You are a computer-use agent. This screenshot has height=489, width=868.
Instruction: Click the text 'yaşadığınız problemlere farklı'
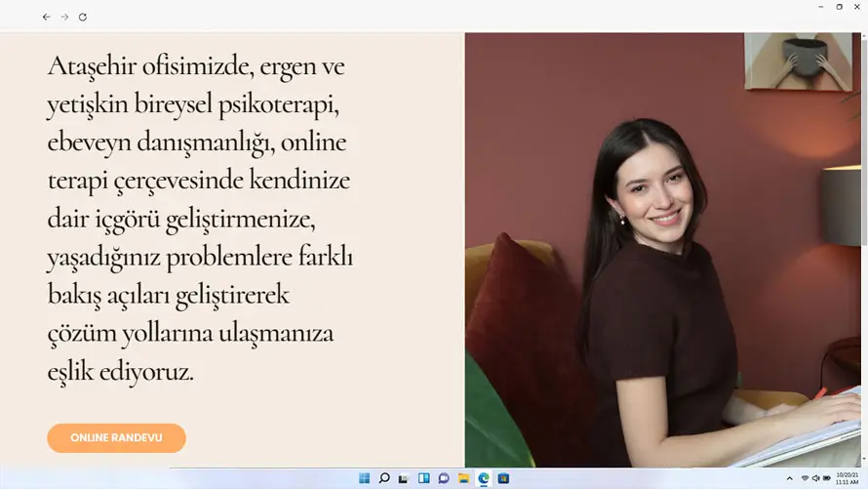coord(200,258)
